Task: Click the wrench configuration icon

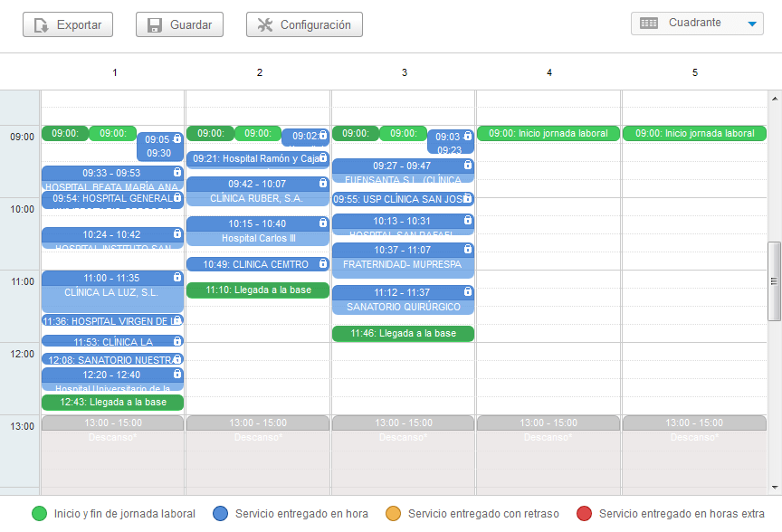Action: point(265,25)
